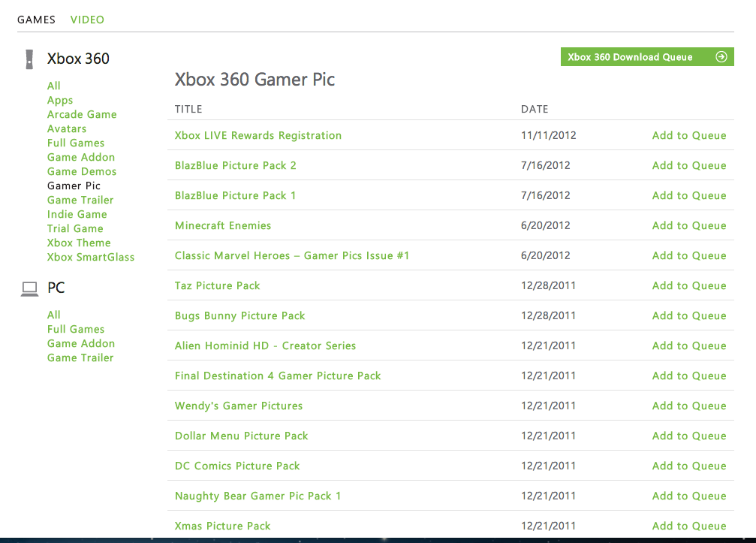Open Classic Marvel Heroes Gamer Pics Issue #1

(292, 255)
